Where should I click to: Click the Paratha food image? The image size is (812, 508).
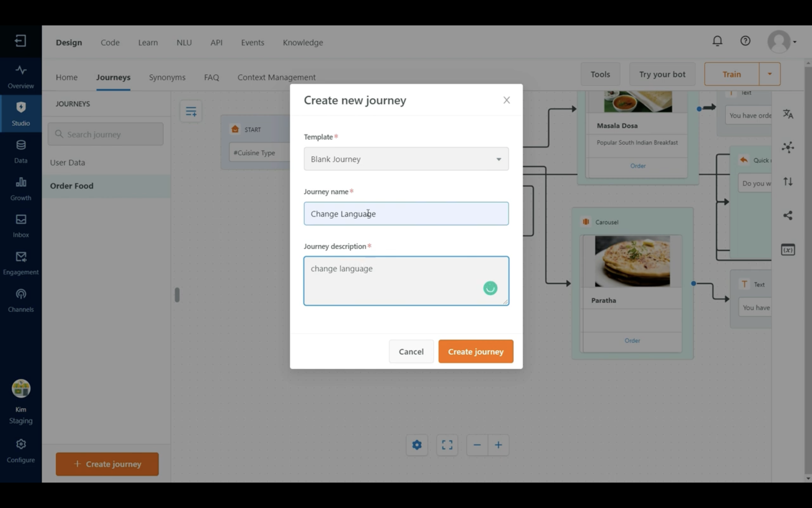(632, 261)
